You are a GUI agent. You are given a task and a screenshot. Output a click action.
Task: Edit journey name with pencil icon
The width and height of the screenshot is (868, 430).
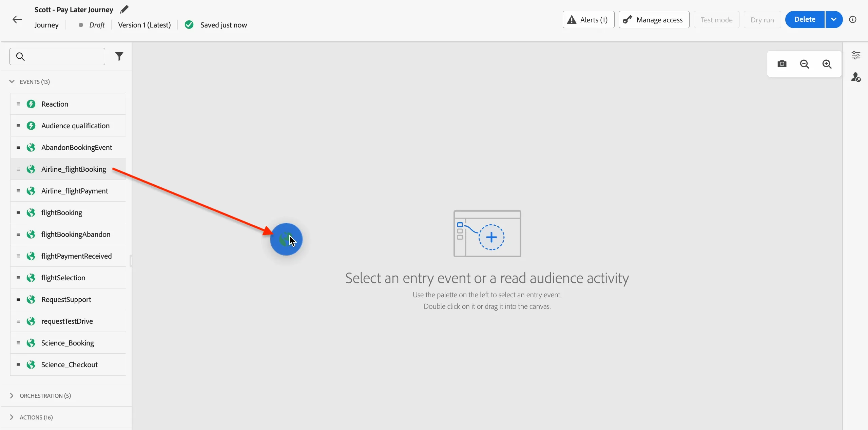[124, 10]
